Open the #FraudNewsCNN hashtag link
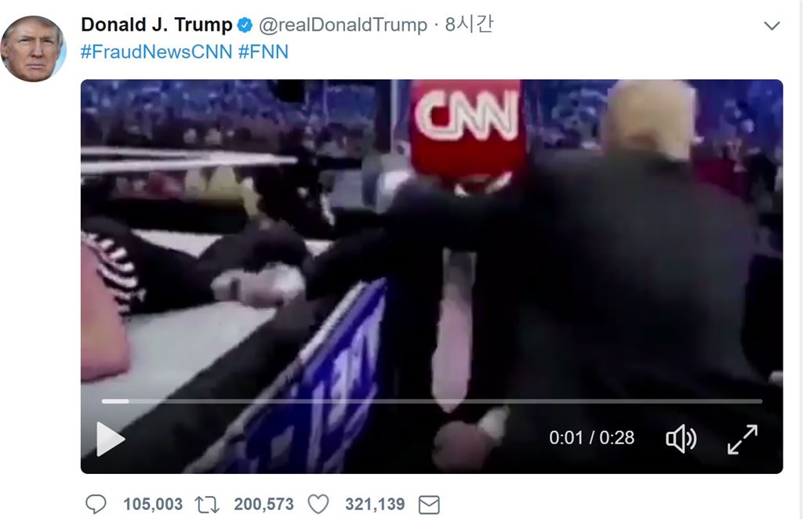The height and width of the screenshot is (532, 803). click(x=156, y=52)
